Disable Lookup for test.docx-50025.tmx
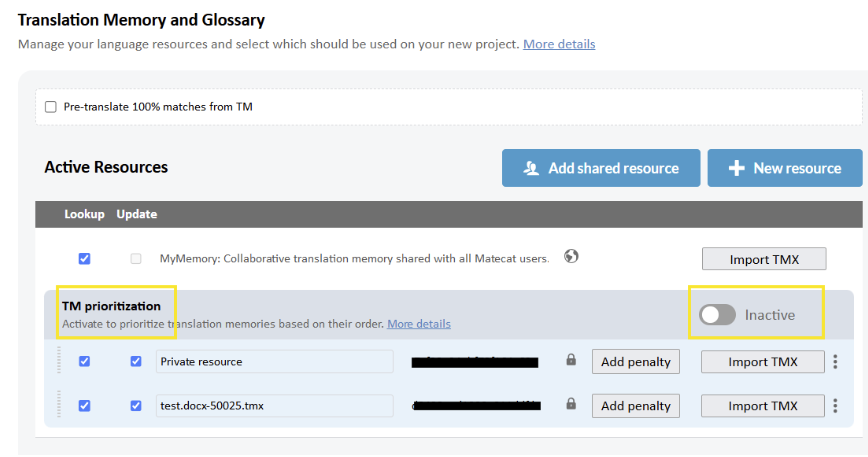Viewport: 868px width, 457px height. point(84,405)
